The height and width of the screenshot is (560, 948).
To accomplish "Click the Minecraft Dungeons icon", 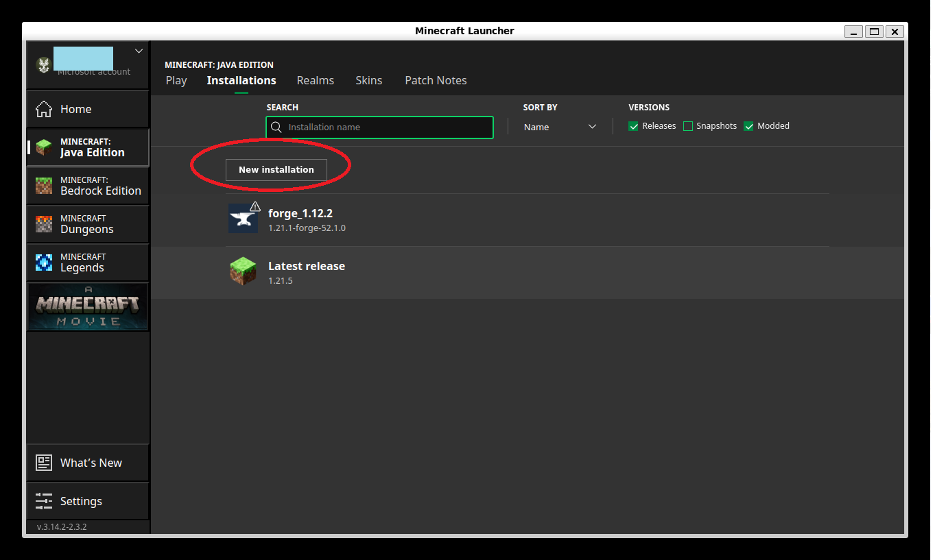I will [44, 224].
